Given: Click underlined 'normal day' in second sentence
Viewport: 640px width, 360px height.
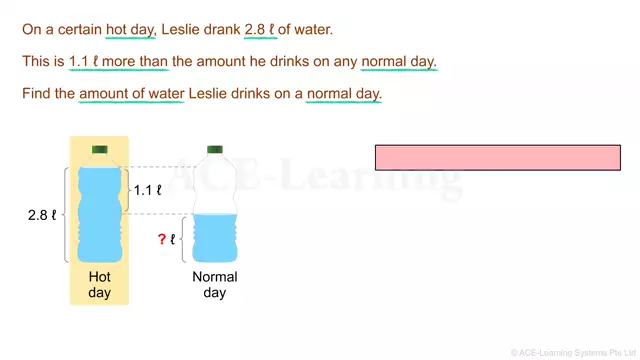Looking at the screenshot, I should pyautogui.click(x=399, y=62).
